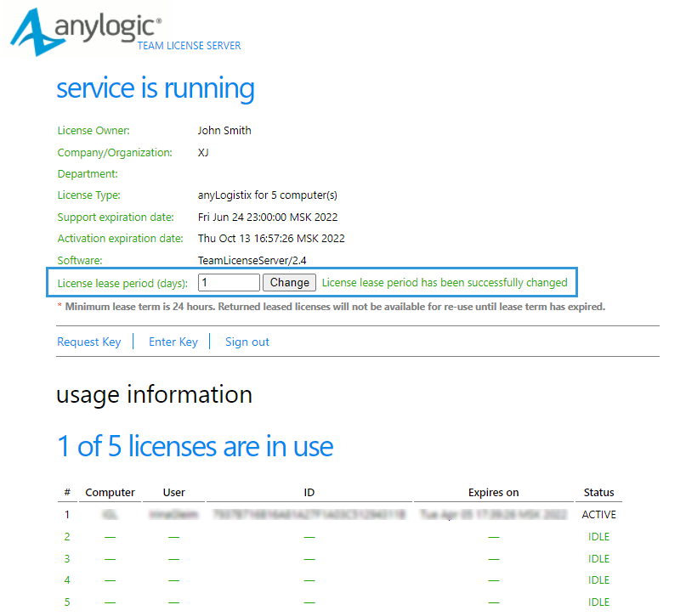Open the Request Key link
Image resolution: width=686 pixels, height=616 pixels.
(88, 342)
